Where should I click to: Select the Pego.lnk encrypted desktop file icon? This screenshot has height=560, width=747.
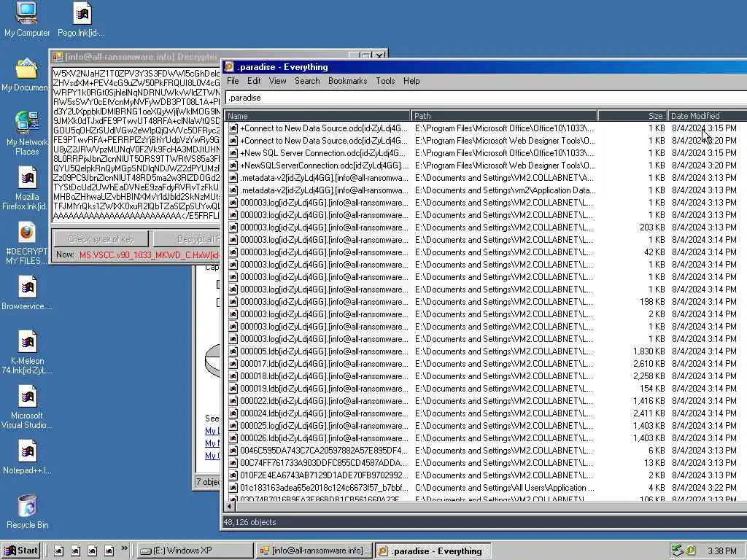point(82,13)
